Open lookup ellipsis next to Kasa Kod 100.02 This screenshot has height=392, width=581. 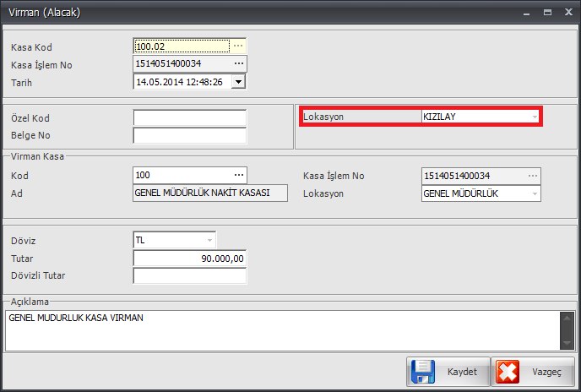238,46
